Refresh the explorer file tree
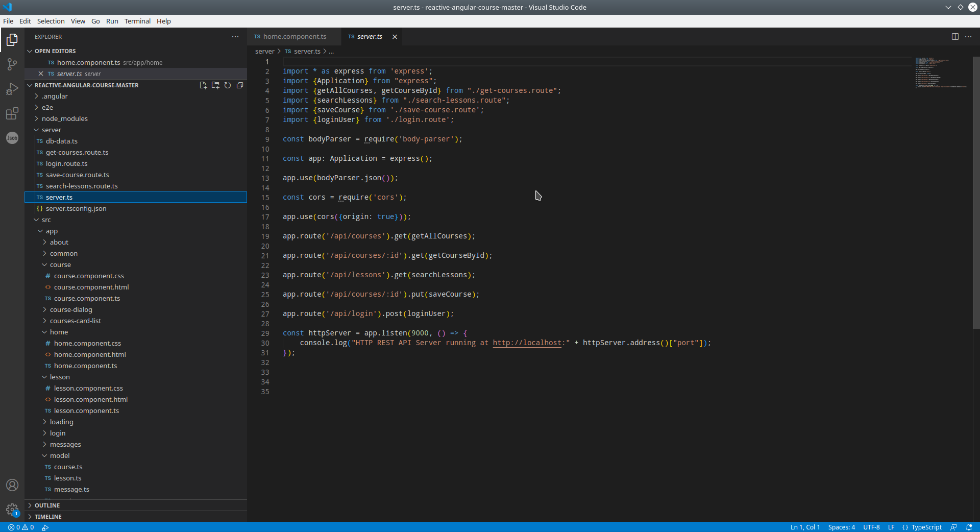The width and height of the screenshot is (980, 532). click(x=228, y=85)
